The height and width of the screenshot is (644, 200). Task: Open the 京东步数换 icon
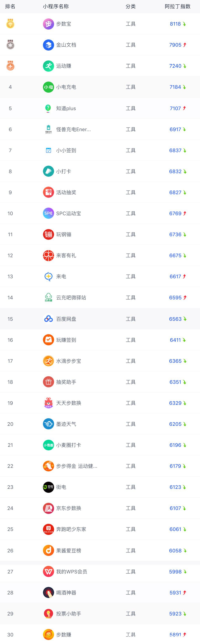48,508
